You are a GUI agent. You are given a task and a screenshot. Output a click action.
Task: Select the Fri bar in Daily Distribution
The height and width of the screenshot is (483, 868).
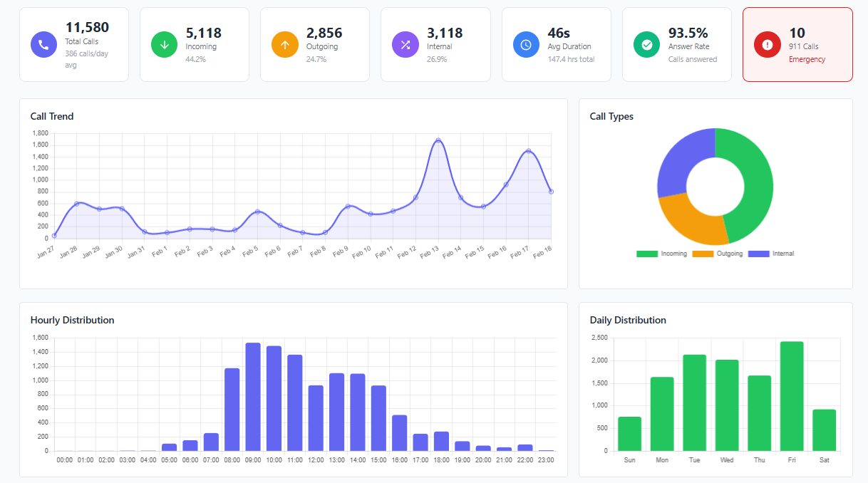(792, 396)
